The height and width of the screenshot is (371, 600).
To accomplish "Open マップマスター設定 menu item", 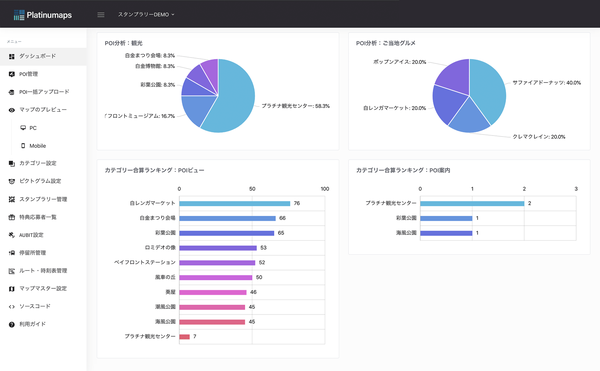I will 43,288.
